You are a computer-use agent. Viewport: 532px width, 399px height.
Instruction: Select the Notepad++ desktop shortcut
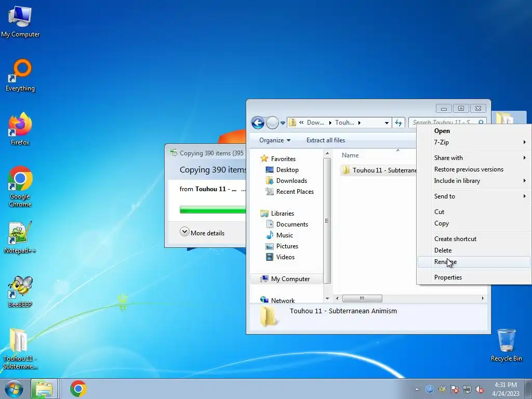[20, 237]
